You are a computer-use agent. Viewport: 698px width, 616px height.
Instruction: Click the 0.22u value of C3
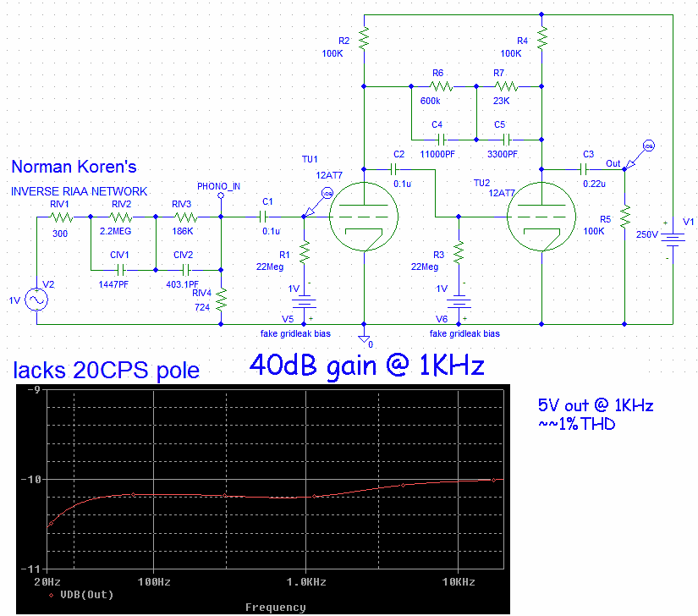tap(594, 184)
